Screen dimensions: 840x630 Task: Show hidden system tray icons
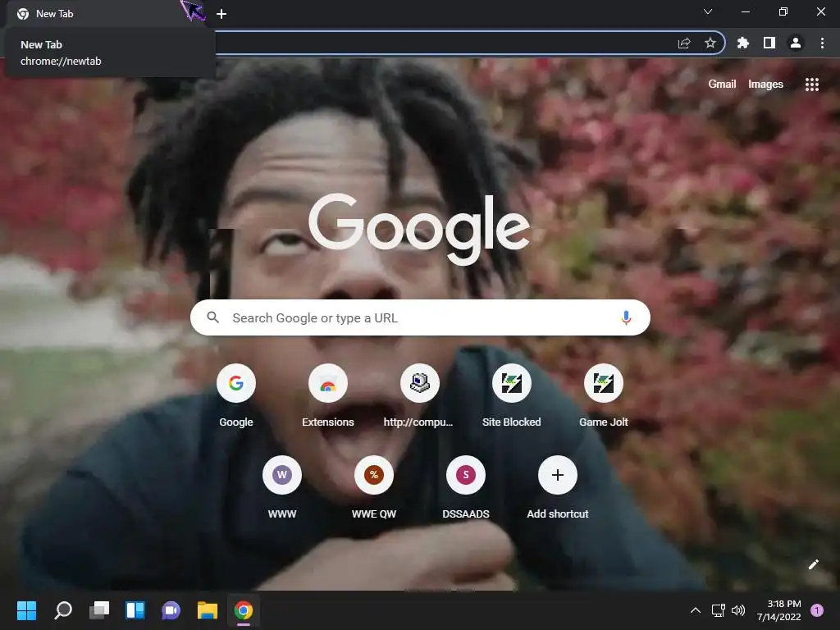[x=696, y=610]
